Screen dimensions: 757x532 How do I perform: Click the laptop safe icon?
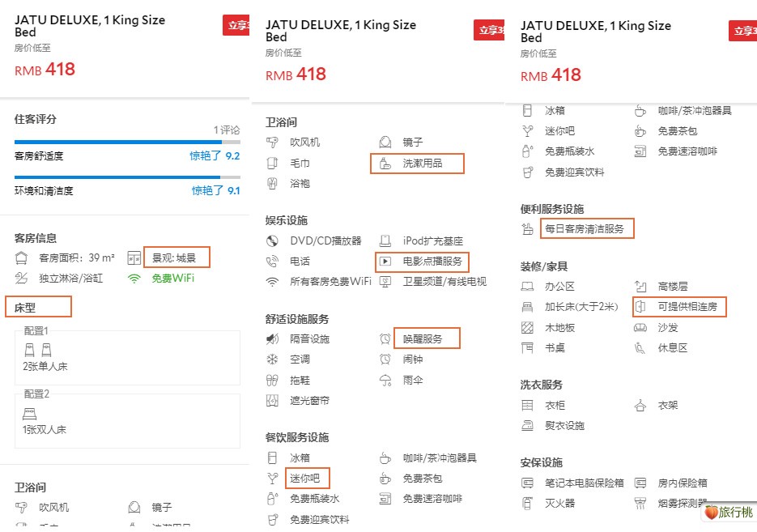click(527, 483)
